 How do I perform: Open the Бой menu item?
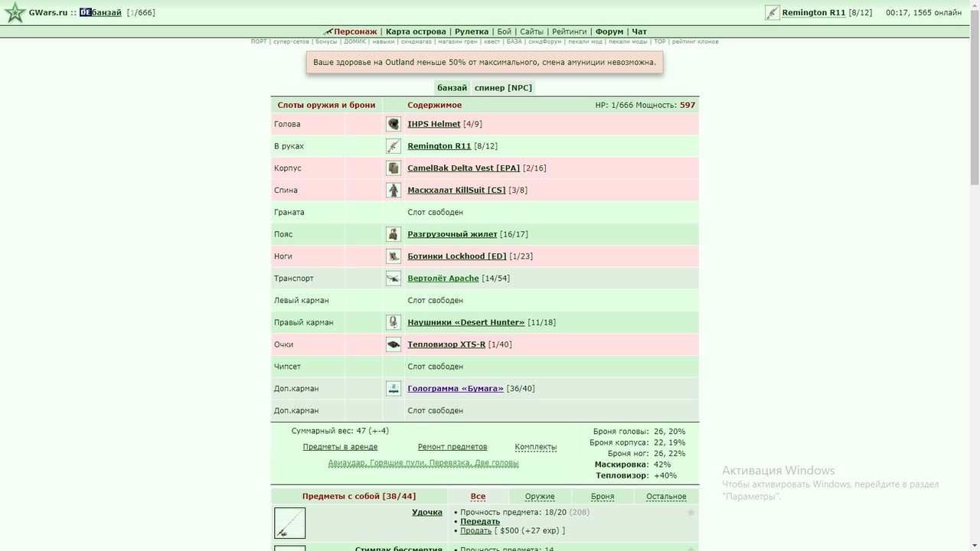click(x=504, y=32)
